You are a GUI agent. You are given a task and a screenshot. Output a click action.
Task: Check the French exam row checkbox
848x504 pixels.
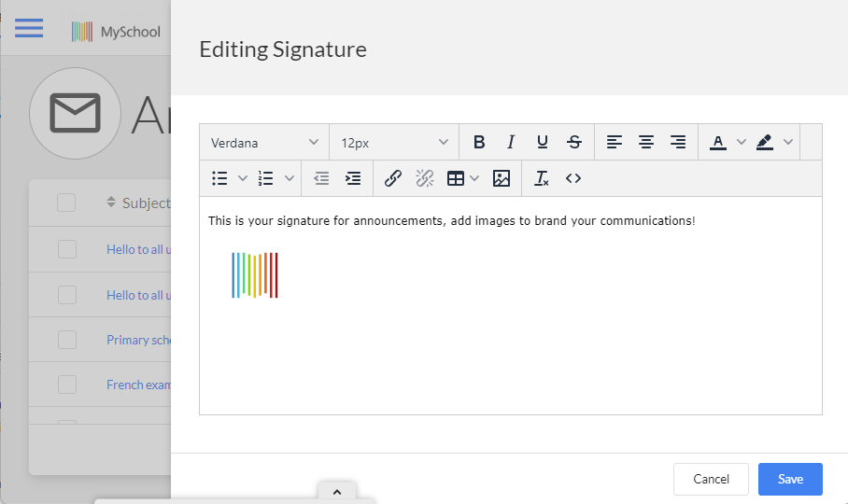[67, 385]
